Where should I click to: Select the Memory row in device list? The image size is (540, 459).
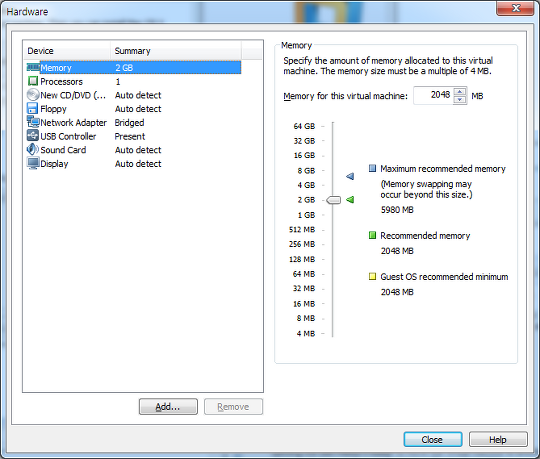(134, 67)
